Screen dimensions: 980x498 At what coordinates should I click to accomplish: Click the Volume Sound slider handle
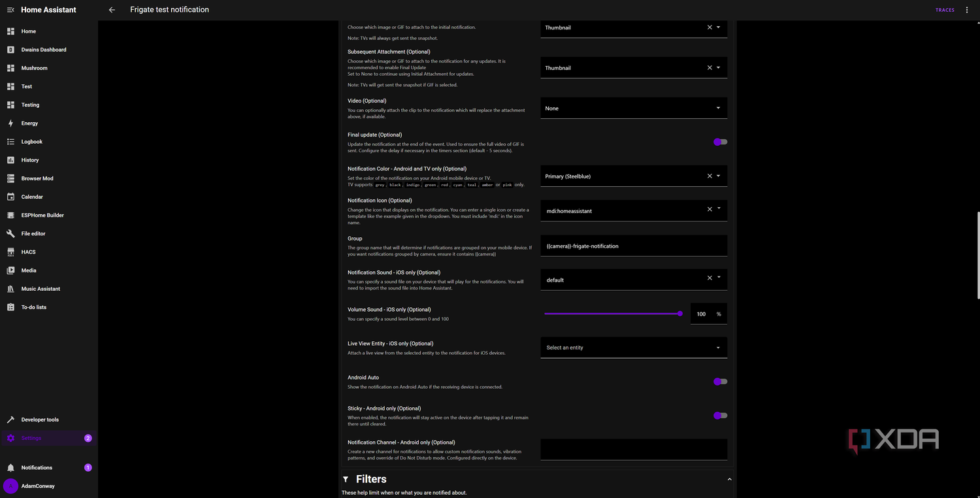[x=680, y=314]
